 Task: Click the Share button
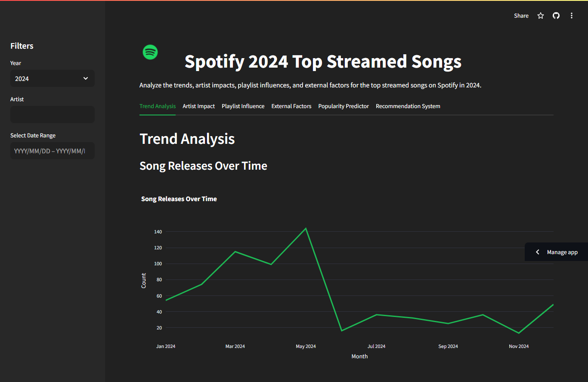point(521,16)
